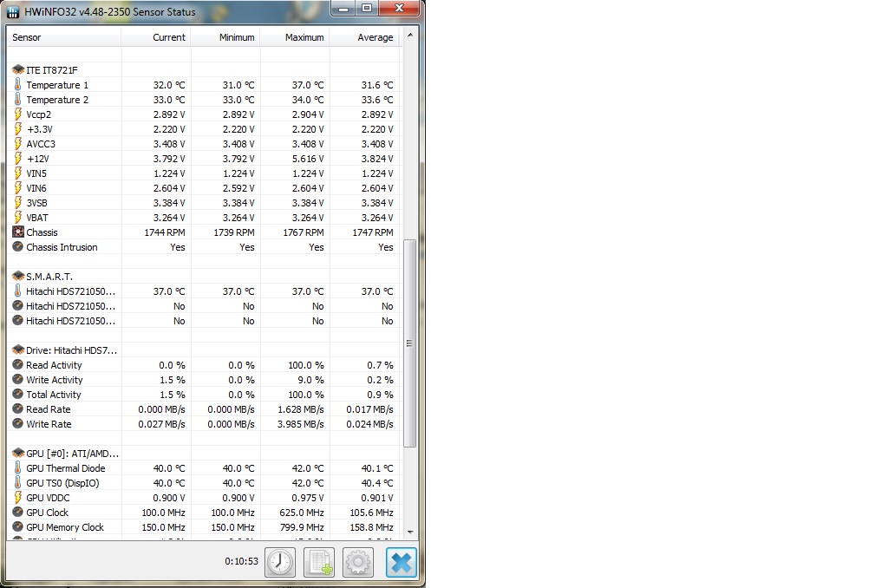Select the Drive: Hitachi HDS7... group row
The image size is (875, 588).
pyautogui.click(x=204, y=350)
